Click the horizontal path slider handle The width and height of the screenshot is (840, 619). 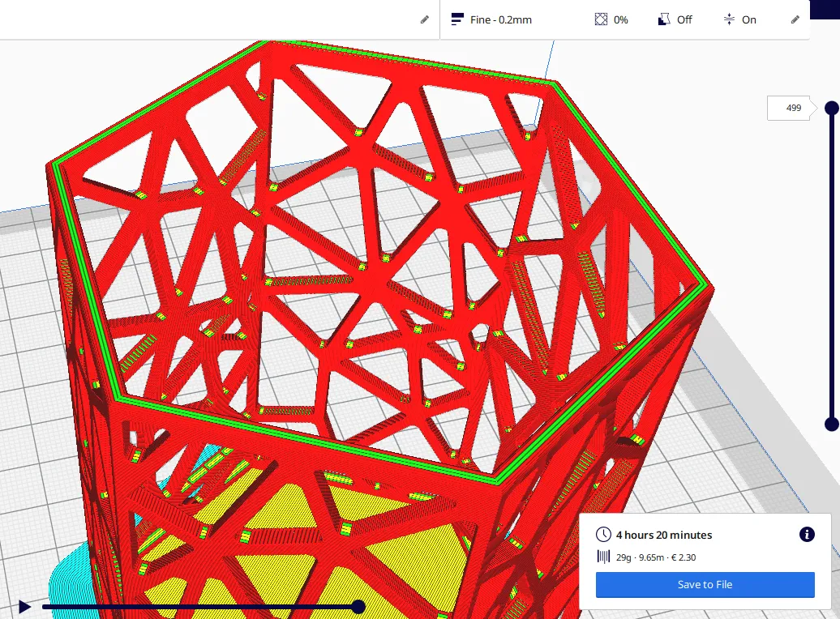tap(358, 606)
